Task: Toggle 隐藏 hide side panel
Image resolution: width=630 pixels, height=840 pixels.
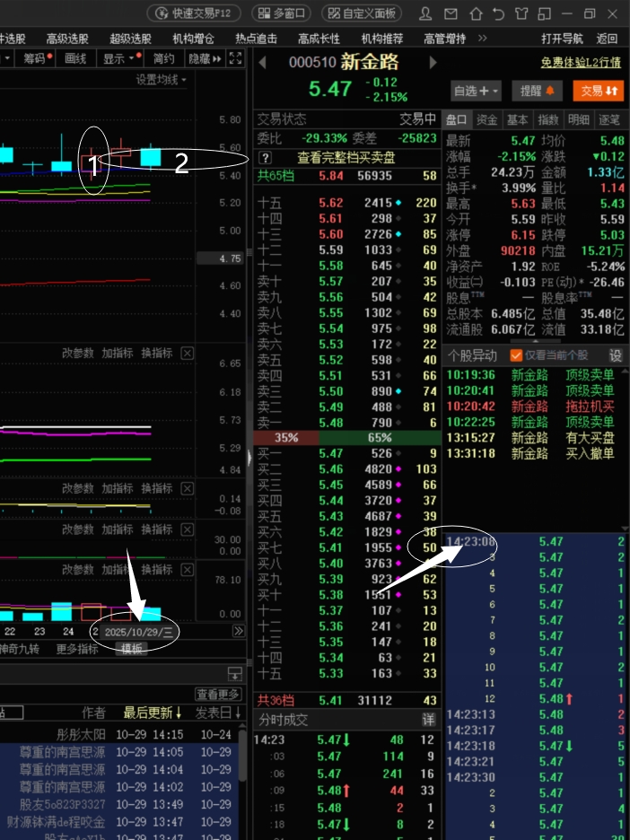Action: 206,58
